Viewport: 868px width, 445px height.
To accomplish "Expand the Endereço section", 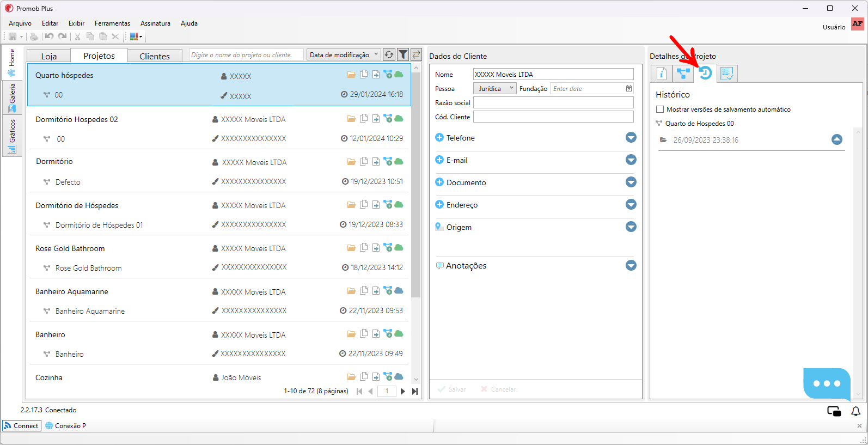I will [x=631, y=204].
